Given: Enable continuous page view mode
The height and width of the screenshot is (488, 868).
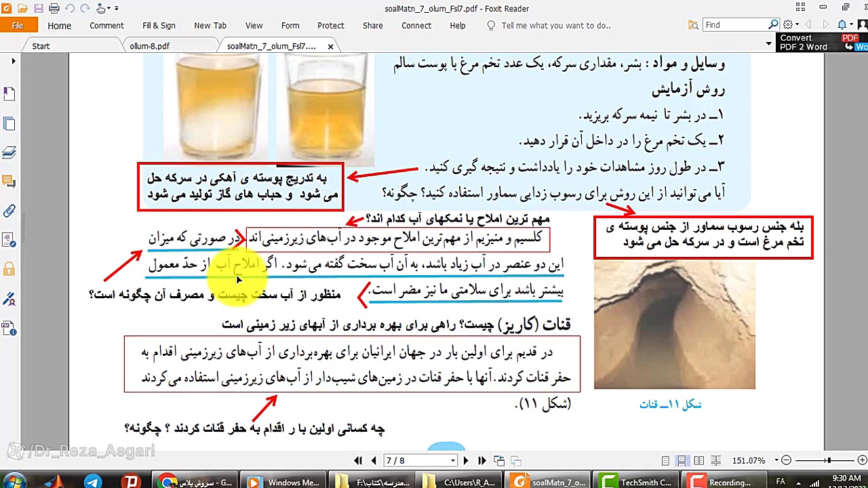Looking at the screenshot, I should pos(682,461).
